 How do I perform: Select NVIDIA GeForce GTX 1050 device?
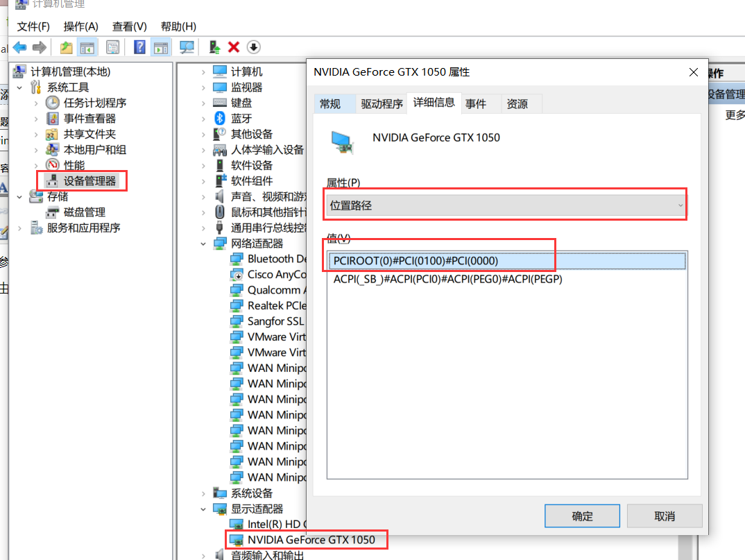pyautogui.click(x=311, y=540)
